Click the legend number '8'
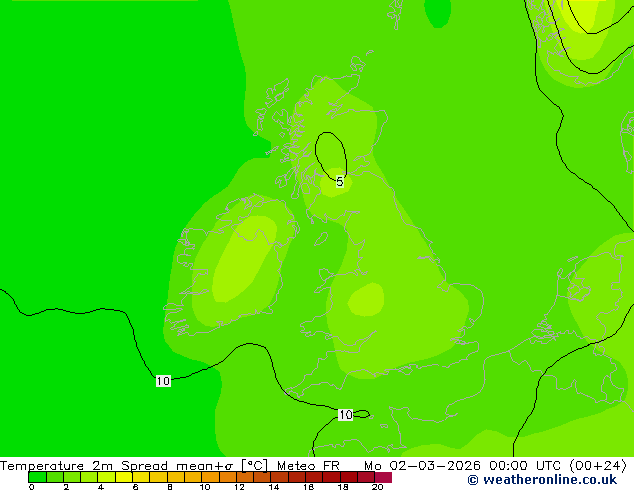The height and width of the screenshot is (490, 634). [170, 487]
